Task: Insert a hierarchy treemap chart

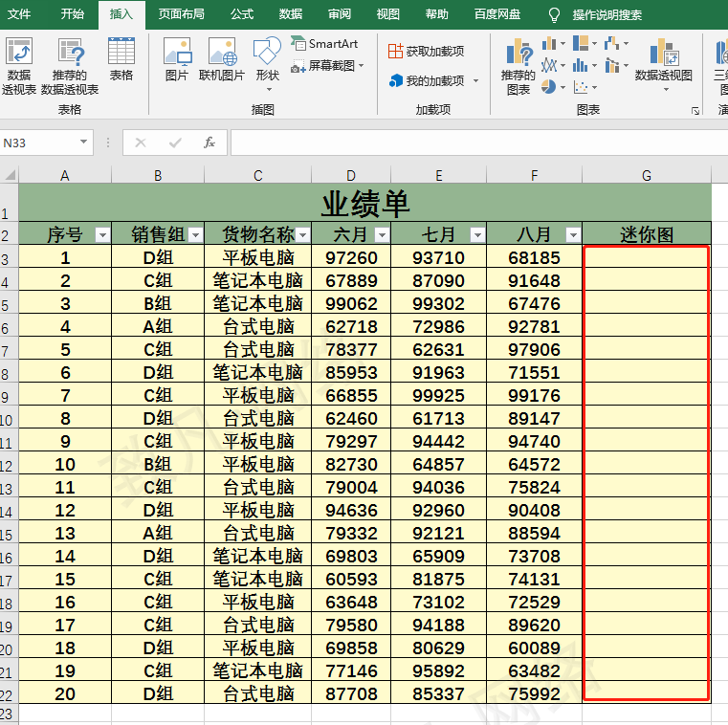Action: 585,44
